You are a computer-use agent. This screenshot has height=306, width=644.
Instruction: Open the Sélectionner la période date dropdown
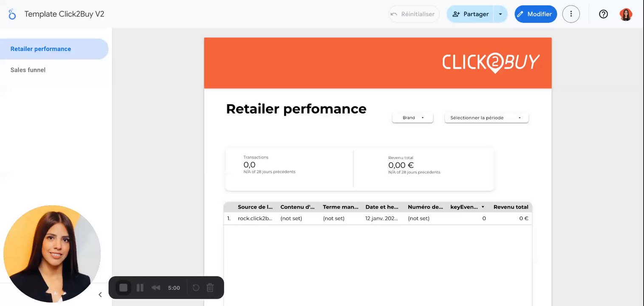(486, 118)
